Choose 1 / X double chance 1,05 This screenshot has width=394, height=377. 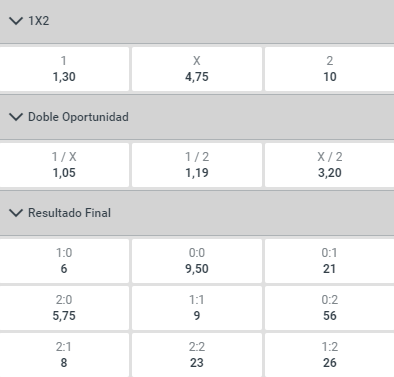[64, 165]
